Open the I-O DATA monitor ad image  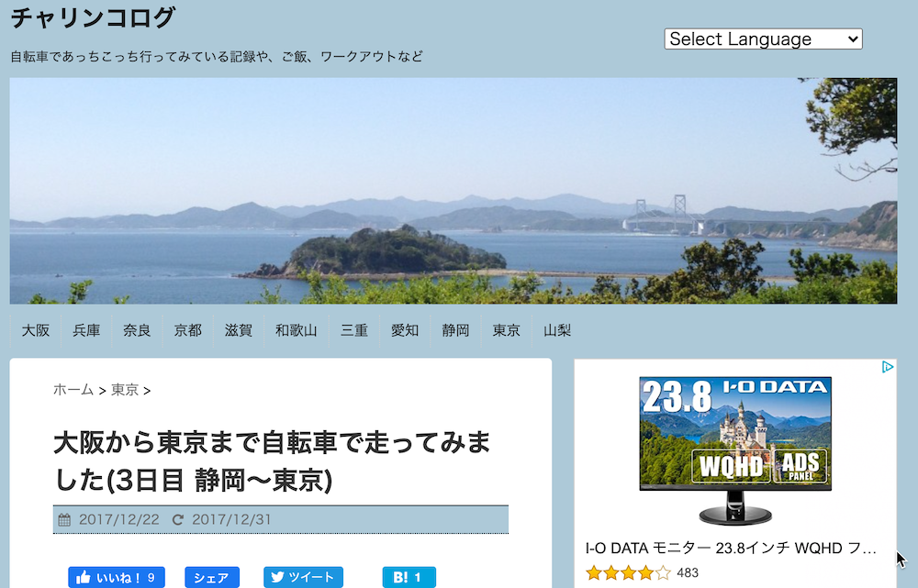click(x=735, y=450)
